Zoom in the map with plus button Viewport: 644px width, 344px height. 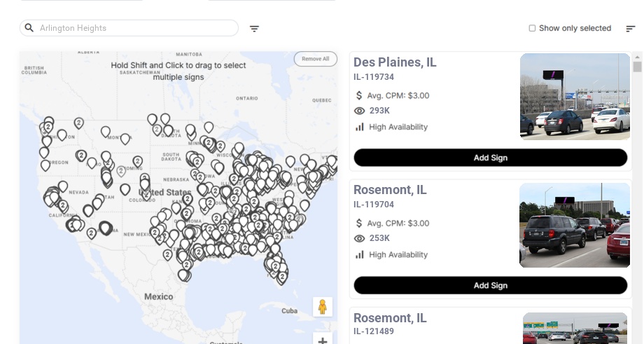323,340
